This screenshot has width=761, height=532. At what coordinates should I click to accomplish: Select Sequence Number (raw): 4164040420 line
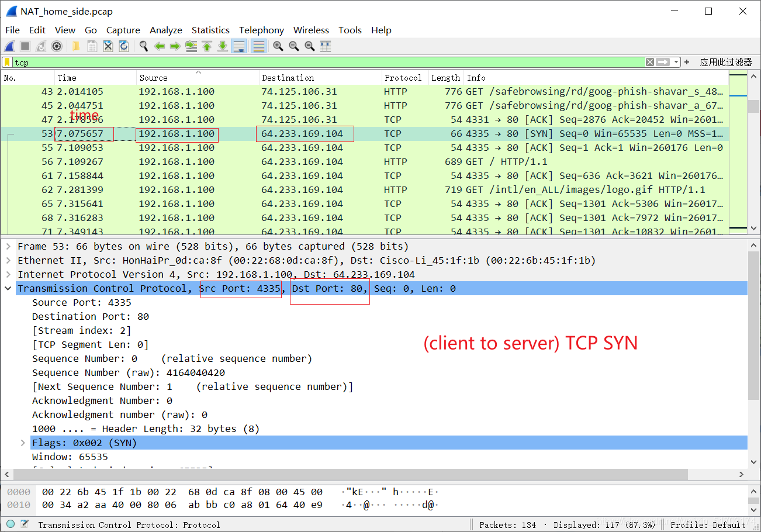click(x=129, y=372)
